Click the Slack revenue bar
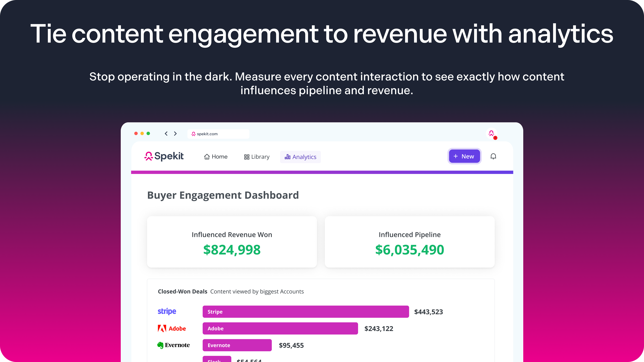Screen dimensions: 644x362 217,359
